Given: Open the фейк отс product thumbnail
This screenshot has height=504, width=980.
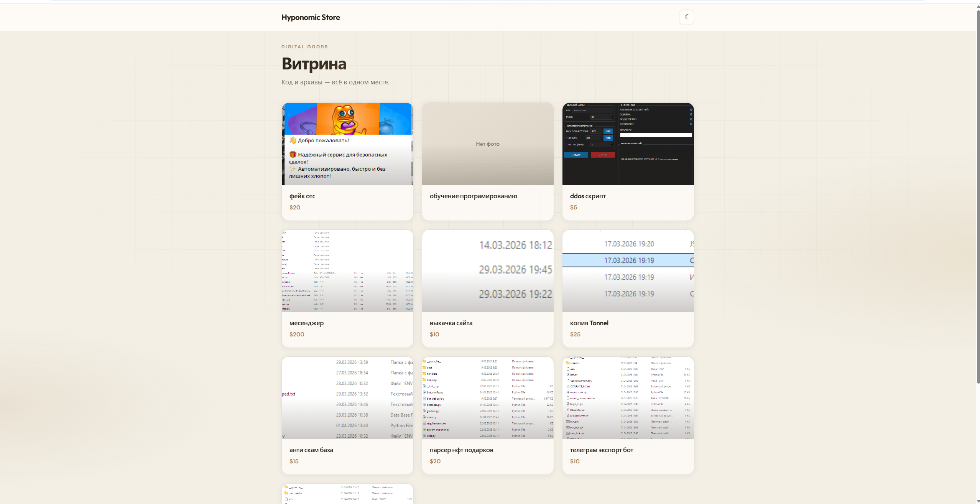Looking at the screenshot, I should point(347,144).
